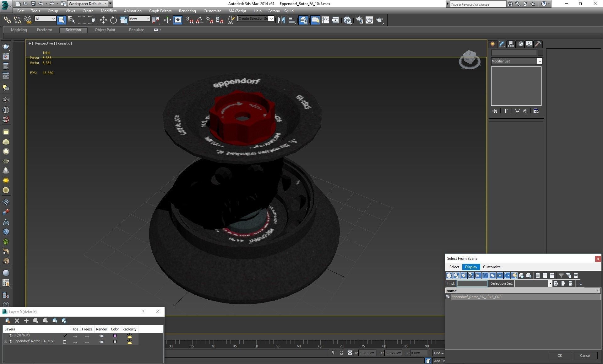The width and height of the screenshot is (603, 364).
Task: Click Create New Layer plus icon
Action: click(x=26, y=321)
